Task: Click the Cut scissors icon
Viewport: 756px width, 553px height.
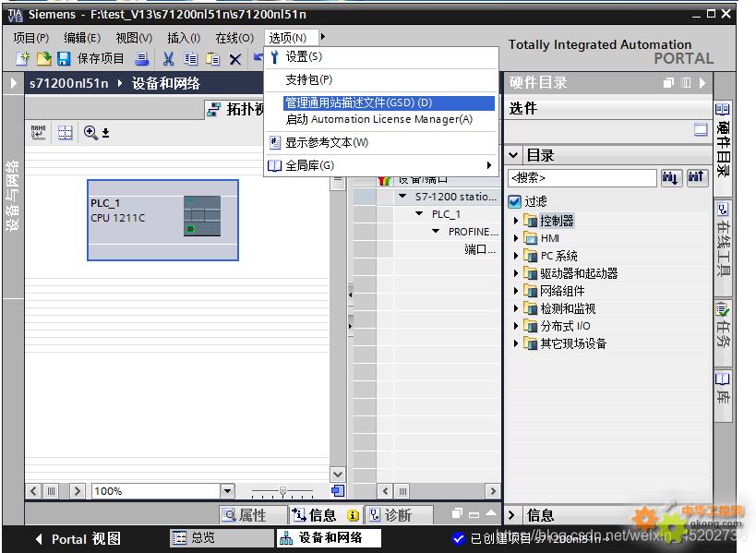Action: click(168, 59)
